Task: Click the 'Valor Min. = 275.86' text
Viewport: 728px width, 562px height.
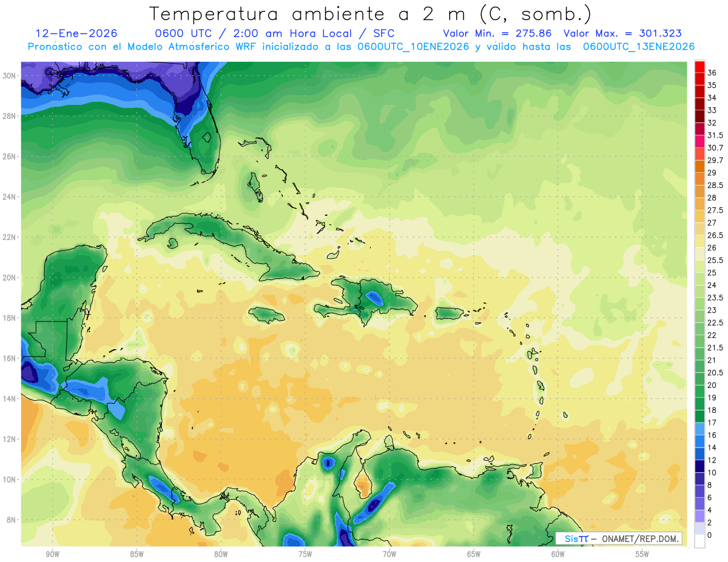Action: pyautogui.click(x=497, y=33)
